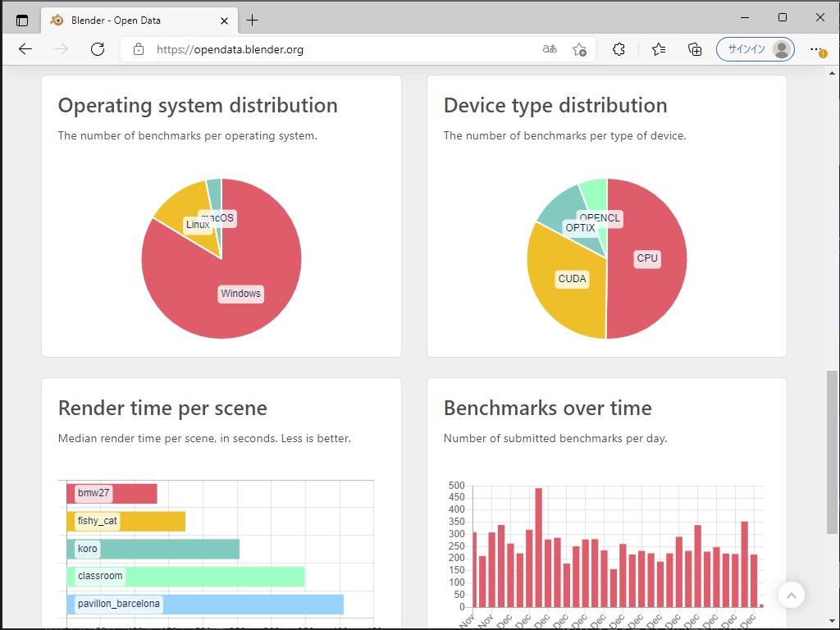Click the pavillon_barcelona render time bar

[x=205, y=605]
